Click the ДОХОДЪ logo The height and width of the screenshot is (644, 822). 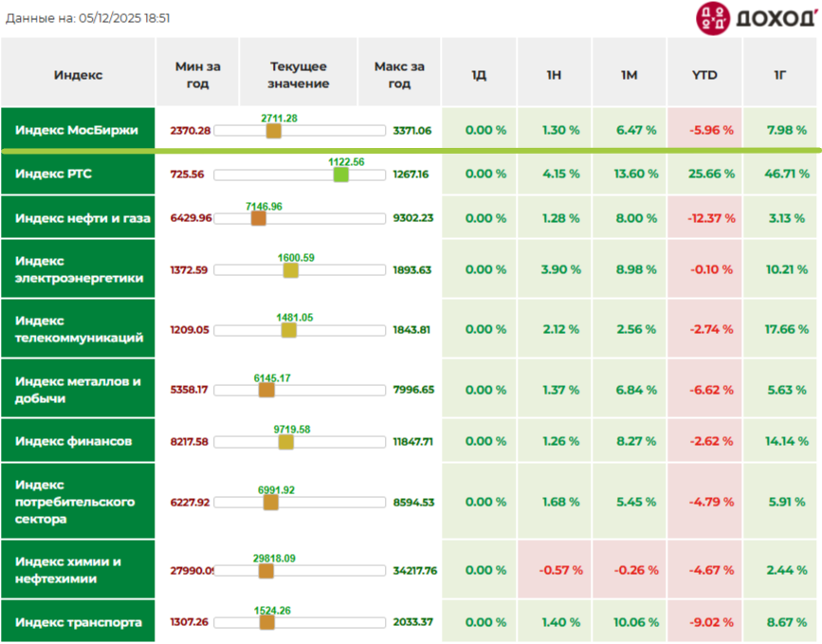[x=756, y=18]
